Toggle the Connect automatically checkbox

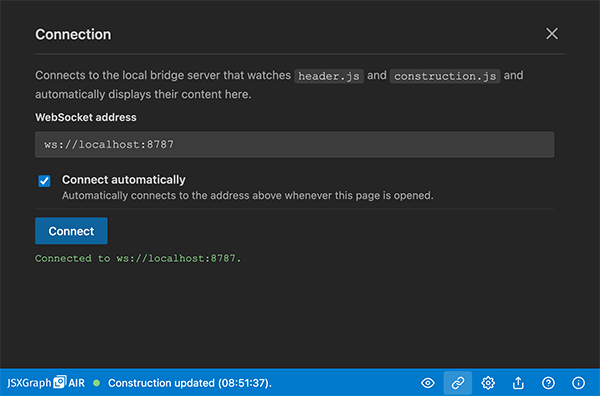click(44, 181)
